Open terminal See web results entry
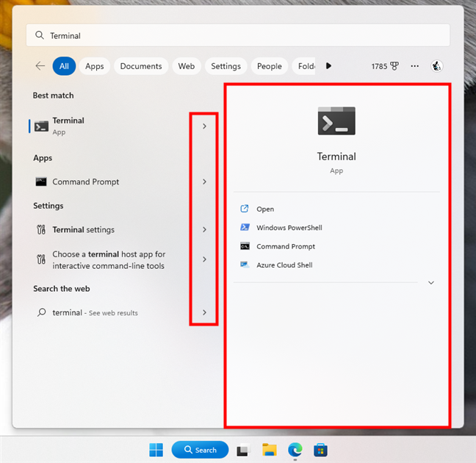This screenshot has width=476, height=463. (x=109, y=312)
